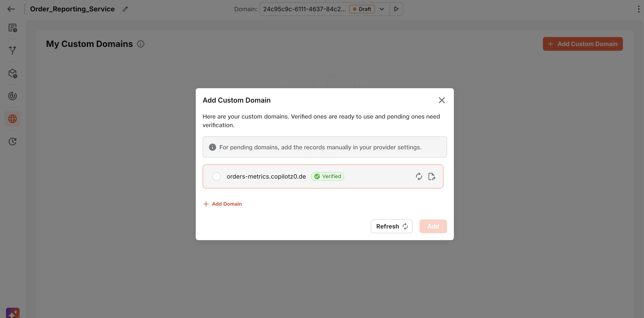Select the notes sidebar icon at top
The width and height of the screenshot is (644, 318).
[x=12, y=28]
